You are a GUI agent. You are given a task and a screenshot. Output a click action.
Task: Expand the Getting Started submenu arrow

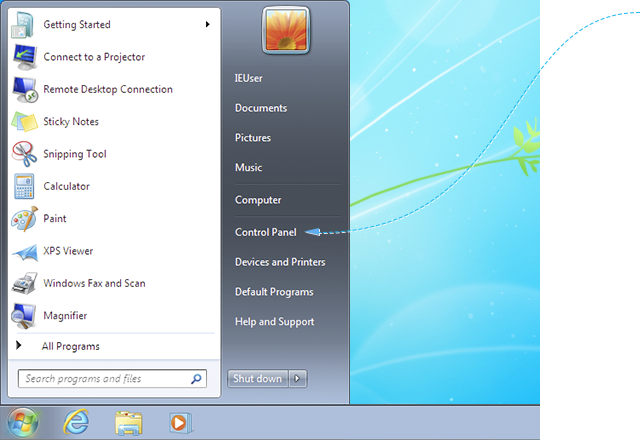(x=207, y=24)
